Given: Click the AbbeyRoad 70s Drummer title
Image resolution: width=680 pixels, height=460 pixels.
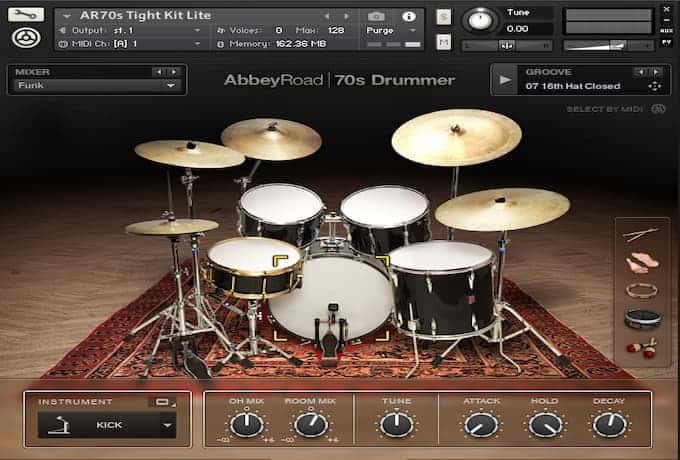Looking at the screenshot, I should [340, 80].
